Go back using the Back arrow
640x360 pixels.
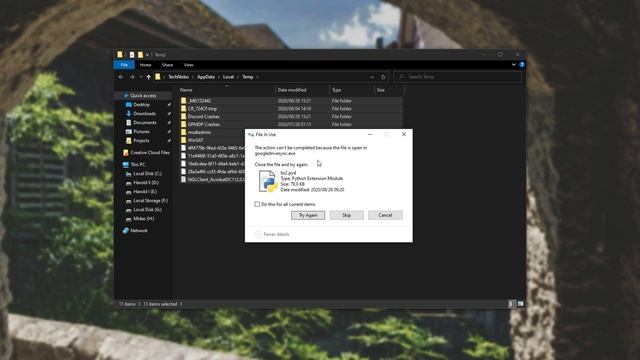pyautogui.click(x=121, y=77)
